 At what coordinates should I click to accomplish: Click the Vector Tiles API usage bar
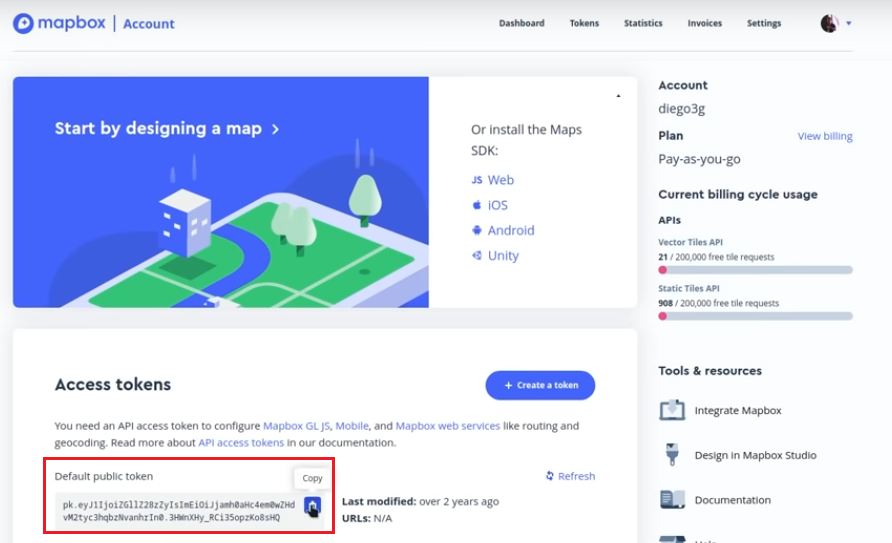coord(755,270)
